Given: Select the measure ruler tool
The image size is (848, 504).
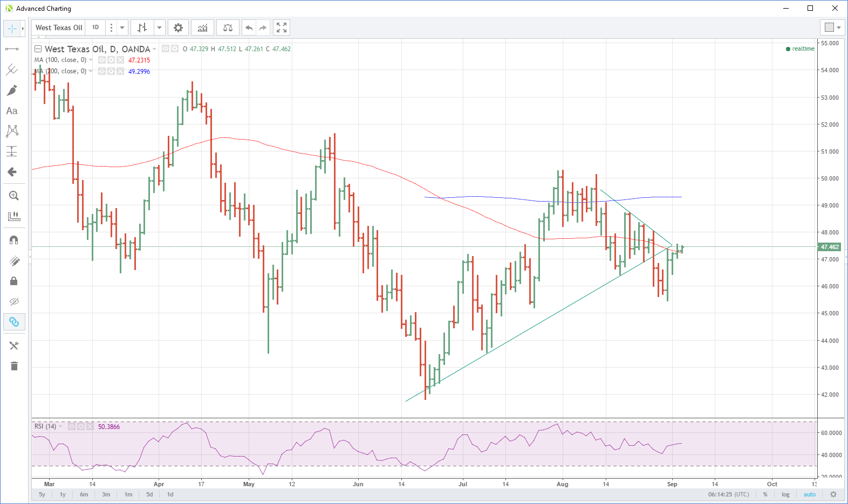Looking at the screenshot, I should coord(14,216).
